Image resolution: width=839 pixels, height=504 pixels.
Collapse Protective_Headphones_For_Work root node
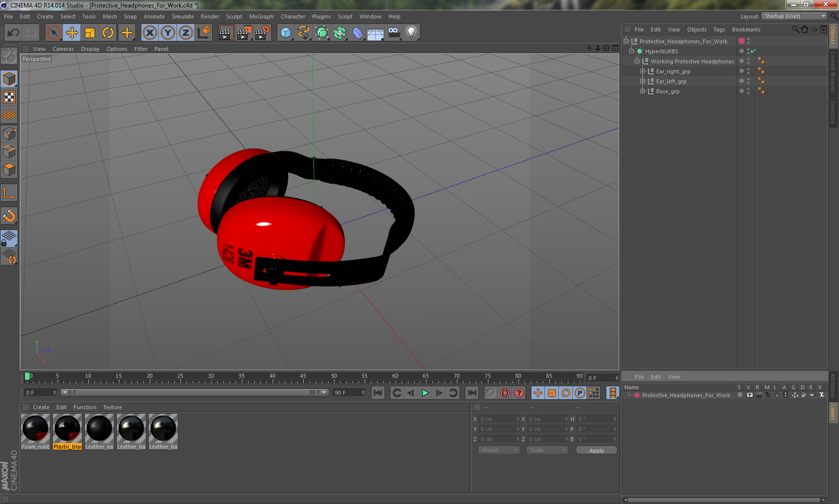(x=626, y=41)
